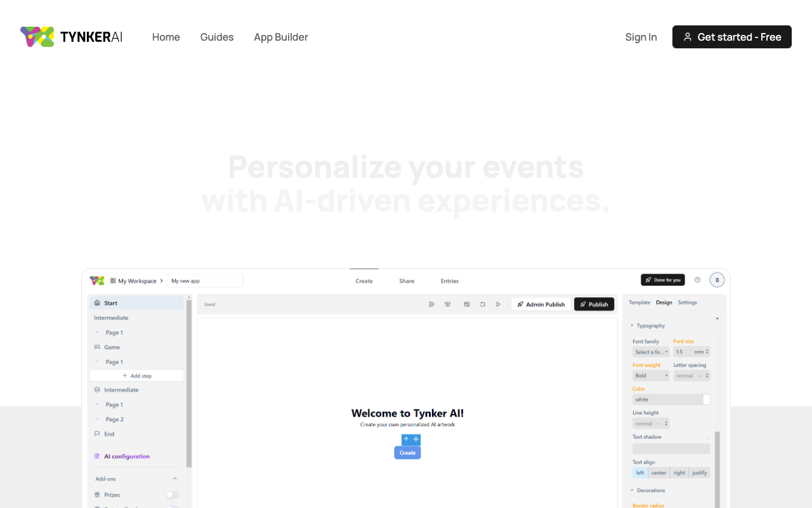The image size is (812, 508).
Task: Click the layers icon beside second Intermediate
Action: 97,390
